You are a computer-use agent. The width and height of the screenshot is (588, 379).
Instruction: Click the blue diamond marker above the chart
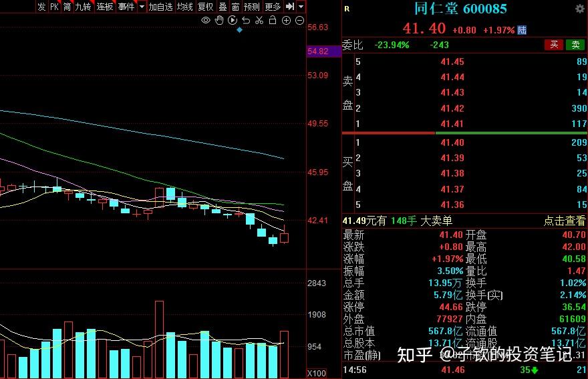point(239,30)
